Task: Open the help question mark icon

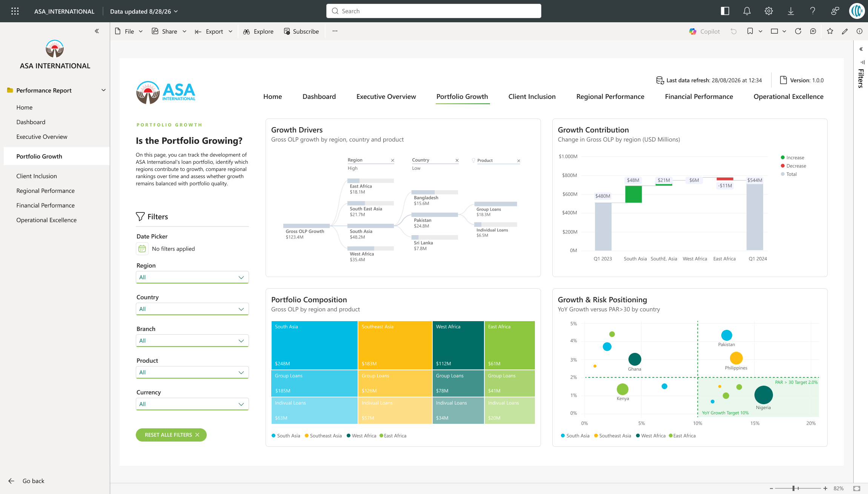Action: pos(813,11)
